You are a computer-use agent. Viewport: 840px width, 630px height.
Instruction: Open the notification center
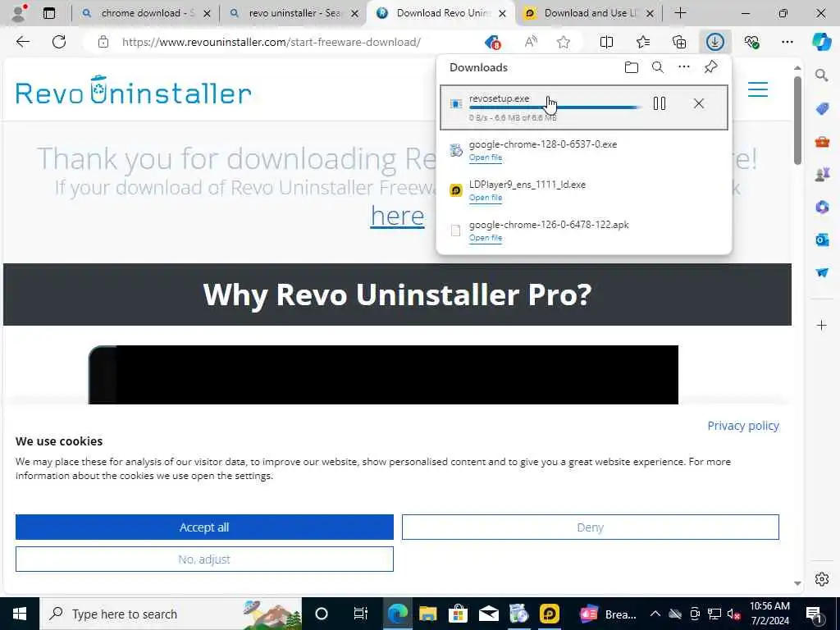tap(814, 614)
